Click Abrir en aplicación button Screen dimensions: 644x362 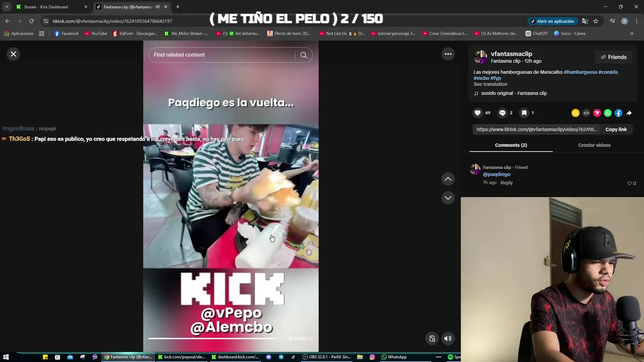click(552, 21)
